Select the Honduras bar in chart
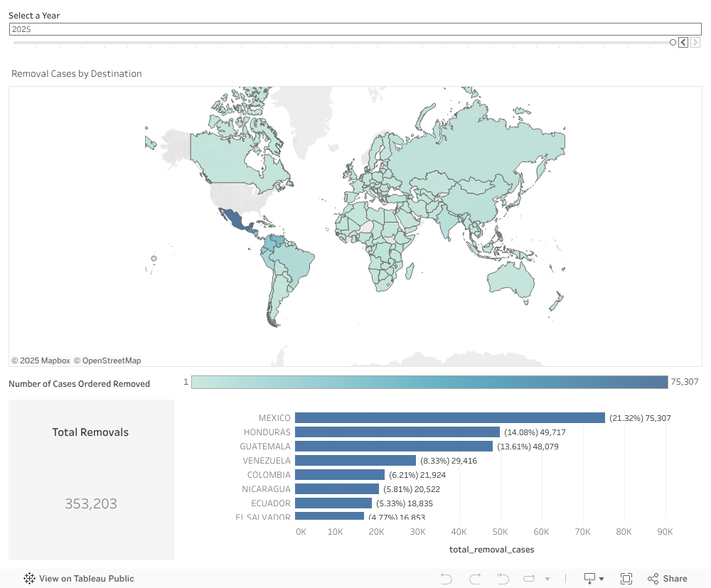711x588 pixels. tap(397, 432)
